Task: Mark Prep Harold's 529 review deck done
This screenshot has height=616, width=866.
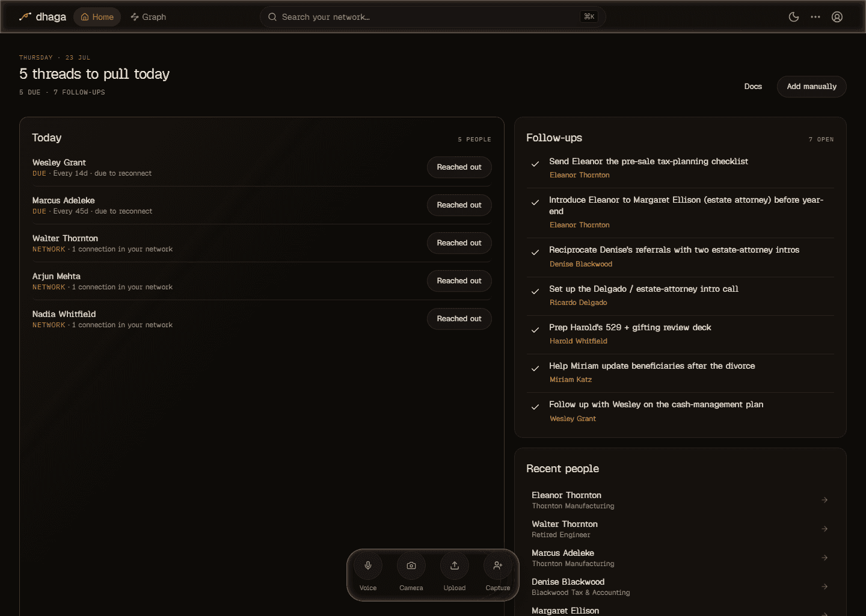Action: coord(535,330)
